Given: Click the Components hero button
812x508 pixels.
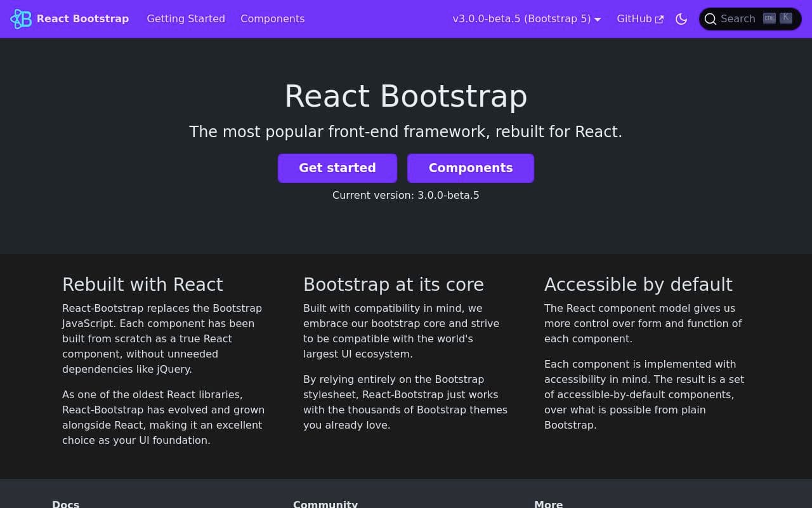Looking at the screenshot, I should [471, 168].
